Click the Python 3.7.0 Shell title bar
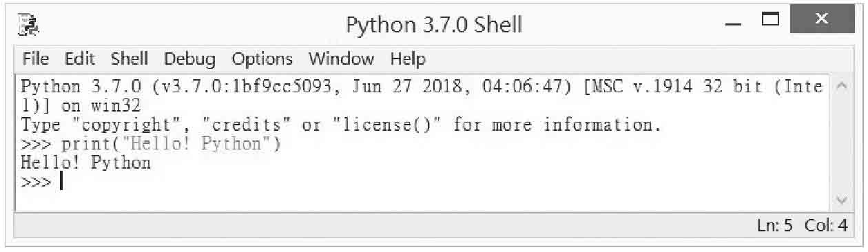Screen dimensions: 868x252 pyautogui.click(x=434, y=25)
